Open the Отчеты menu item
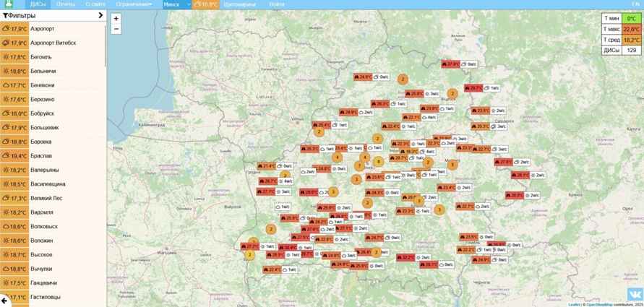 (66, 4)
